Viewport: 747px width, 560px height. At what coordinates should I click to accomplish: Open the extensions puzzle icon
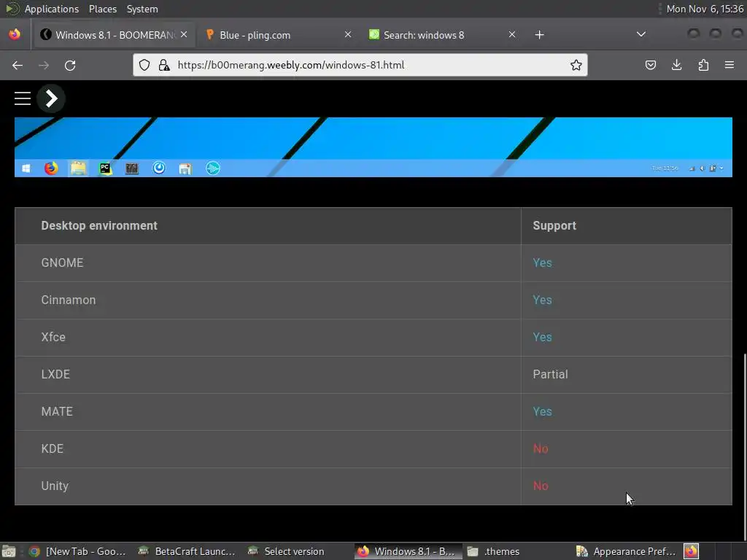click(703, 65)
